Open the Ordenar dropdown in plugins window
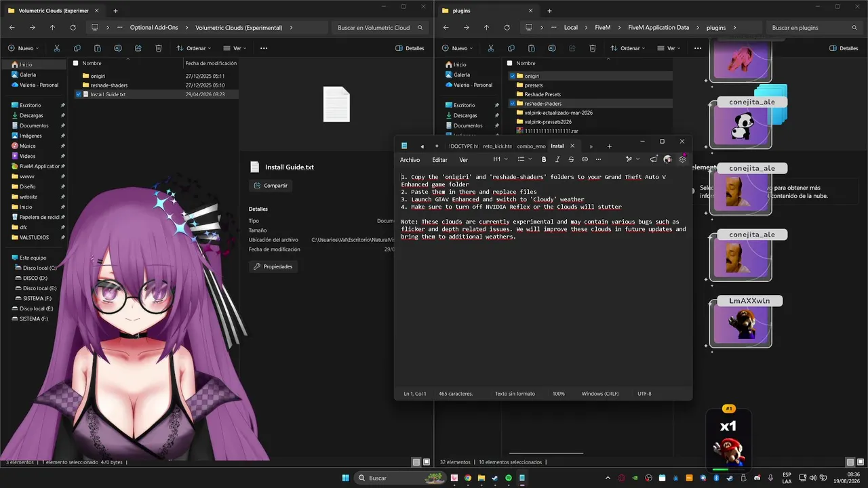Viewport: 868px width, 488px height. pyautogui.click(x=627, y=48)
